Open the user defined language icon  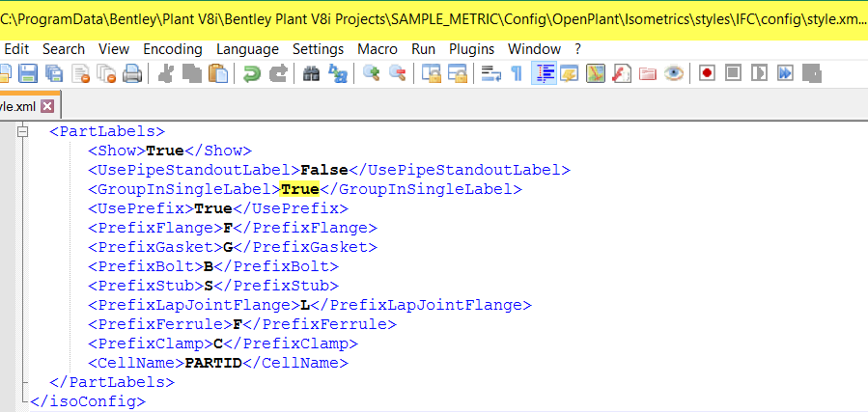click(569, 73)
